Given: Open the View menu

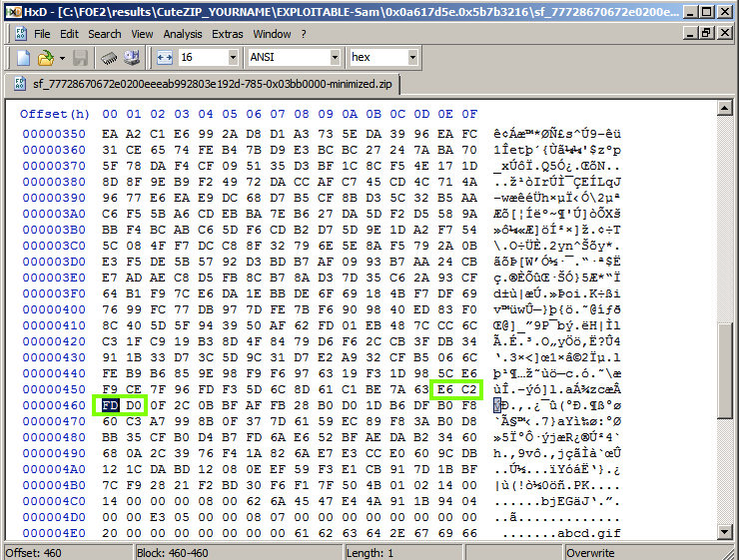Looking at the screenshot, I should 142,34.
